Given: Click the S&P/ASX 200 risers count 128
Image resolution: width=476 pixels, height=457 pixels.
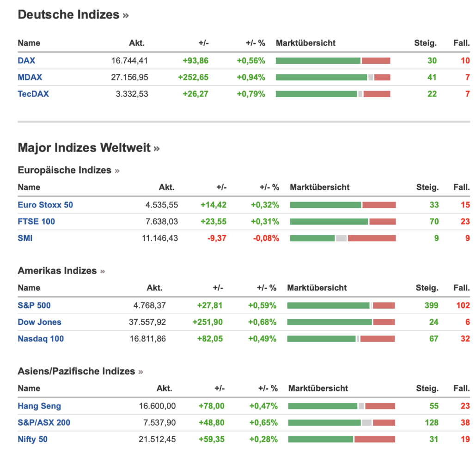Looking at the screenshot, I should click(432, 423).
